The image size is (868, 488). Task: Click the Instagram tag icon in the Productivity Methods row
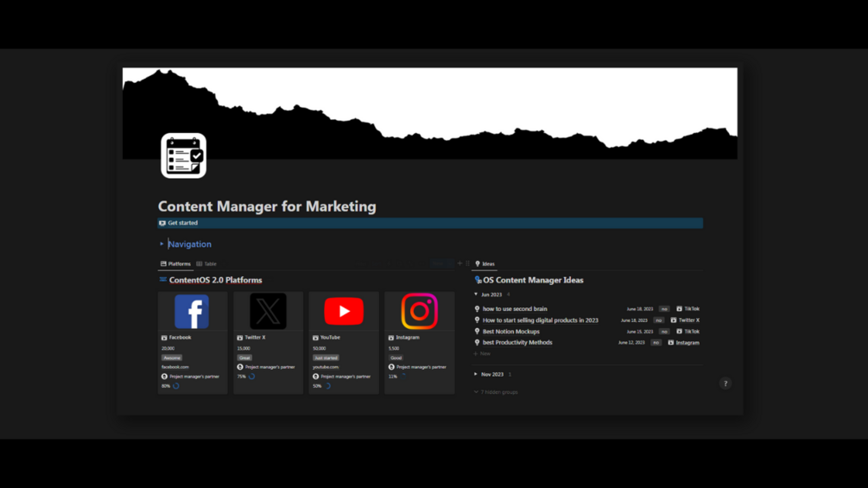tap(671, 343)
